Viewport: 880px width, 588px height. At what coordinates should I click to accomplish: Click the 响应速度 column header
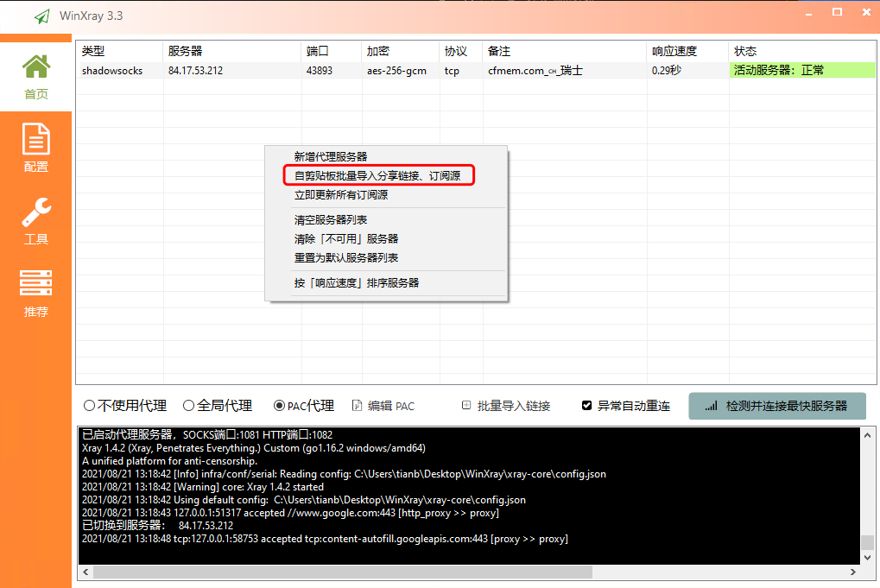tap(687, 51)
